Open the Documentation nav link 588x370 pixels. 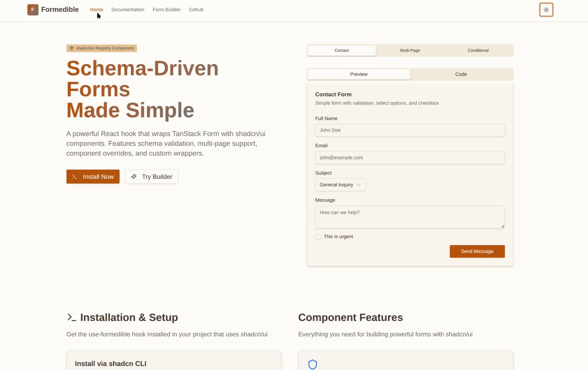tap(128, 9)
